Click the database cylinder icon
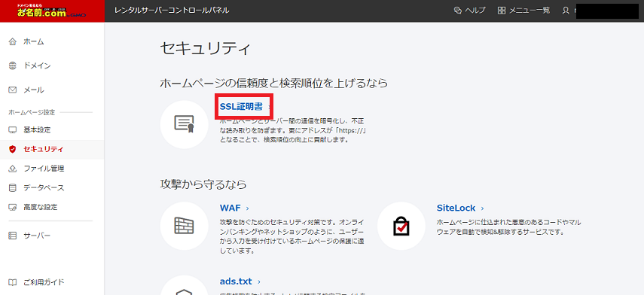 coord(13,188)
